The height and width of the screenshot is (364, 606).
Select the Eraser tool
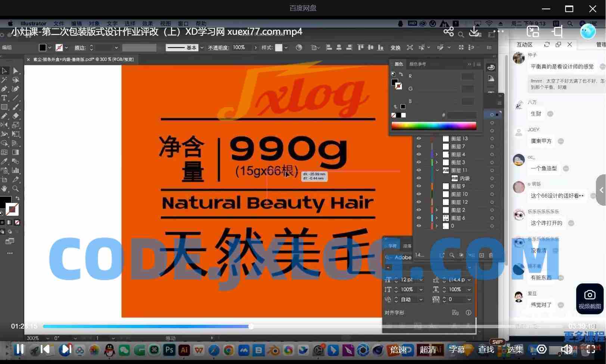pos(16,116)
